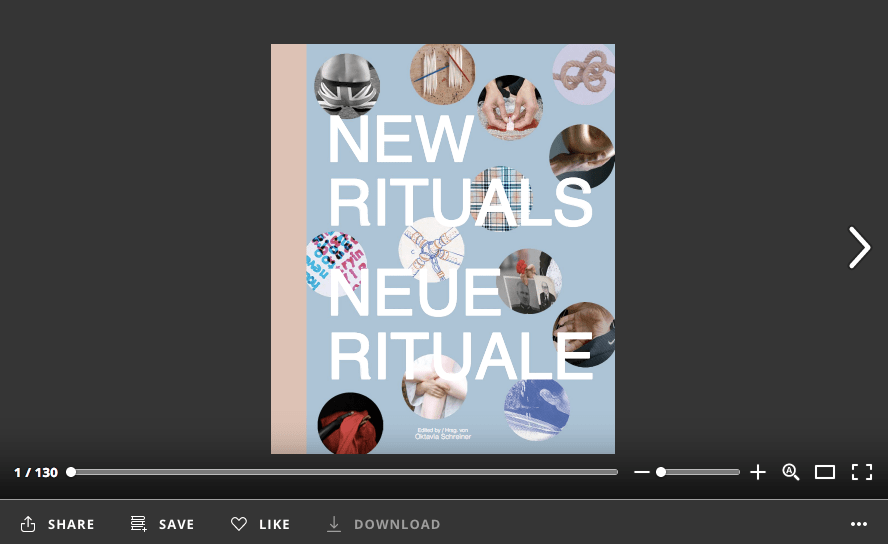Click the zoom in plus icon
Viewport: 888px width, 544px height.
coord(758,472)
